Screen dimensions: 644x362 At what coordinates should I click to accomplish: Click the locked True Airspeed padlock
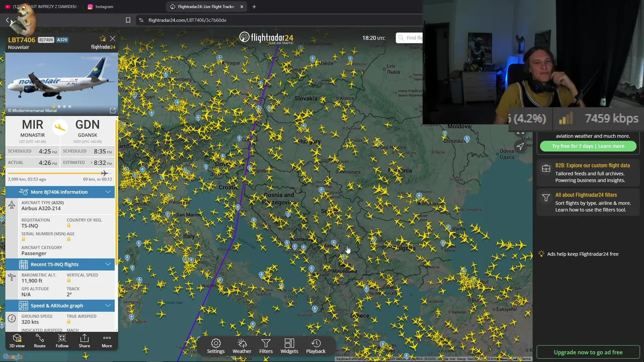[x=69, y=322]
